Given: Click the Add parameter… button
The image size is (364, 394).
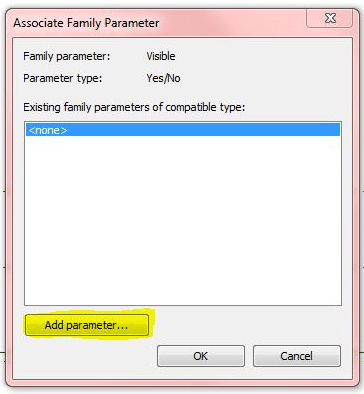Looking at the screenshot, I should point(87,325).
